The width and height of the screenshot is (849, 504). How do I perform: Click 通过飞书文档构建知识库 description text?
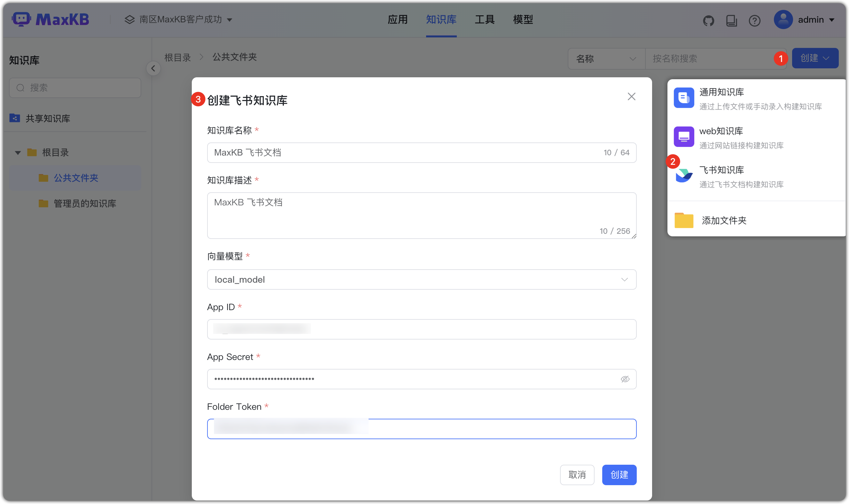pyautogui.click(x=741, y=184)
